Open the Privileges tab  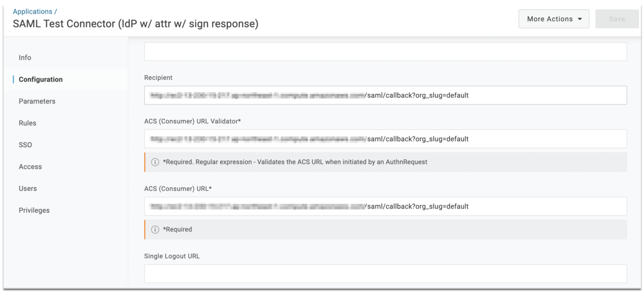[x=34, y=210]
